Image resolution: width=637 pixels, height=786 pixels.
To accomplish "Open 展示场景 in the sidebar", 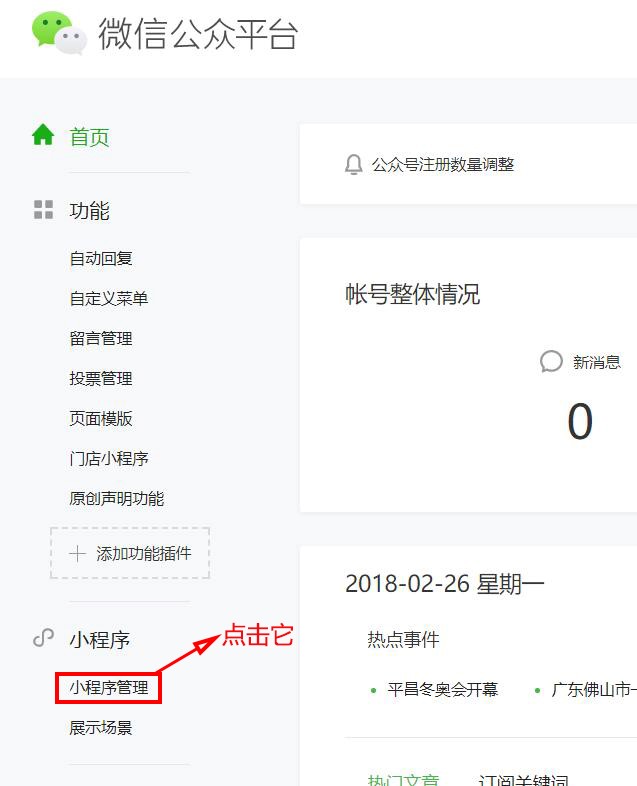I will click(101, 728).
